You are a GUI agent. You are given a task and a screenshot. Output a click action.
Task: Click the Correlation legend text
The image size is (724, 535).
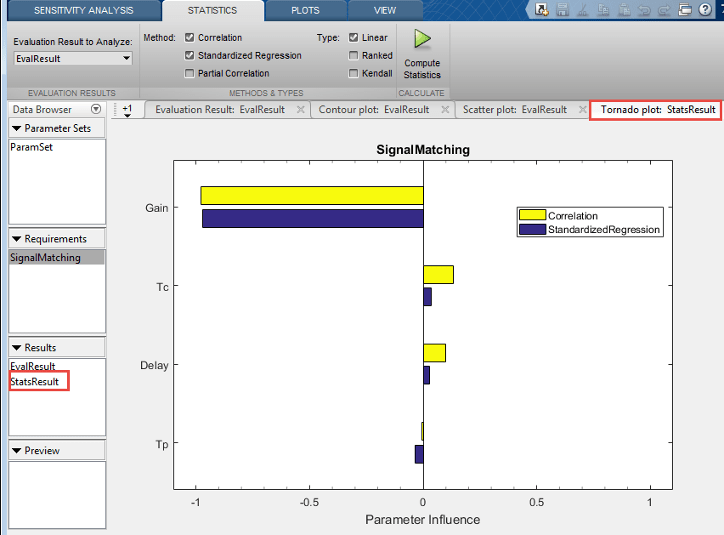(x=573, y=216)
